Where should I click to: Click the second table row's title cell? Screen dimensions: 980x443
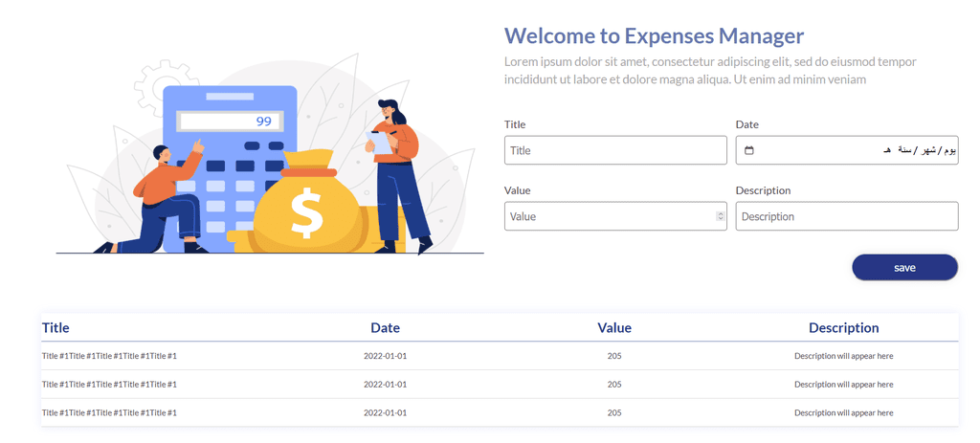[109, 385]
